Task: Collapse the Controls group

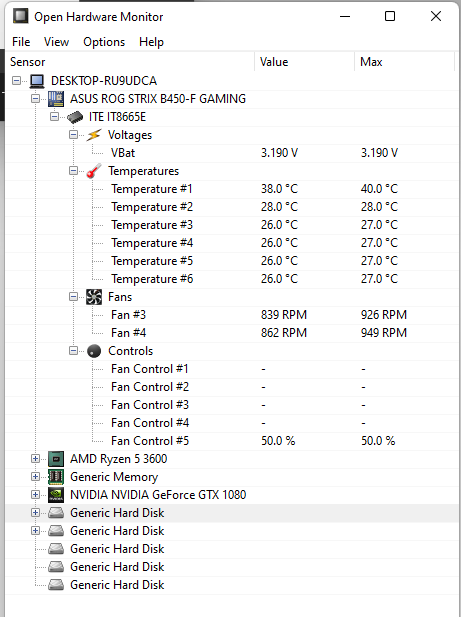Action: [x=73, y=351]
